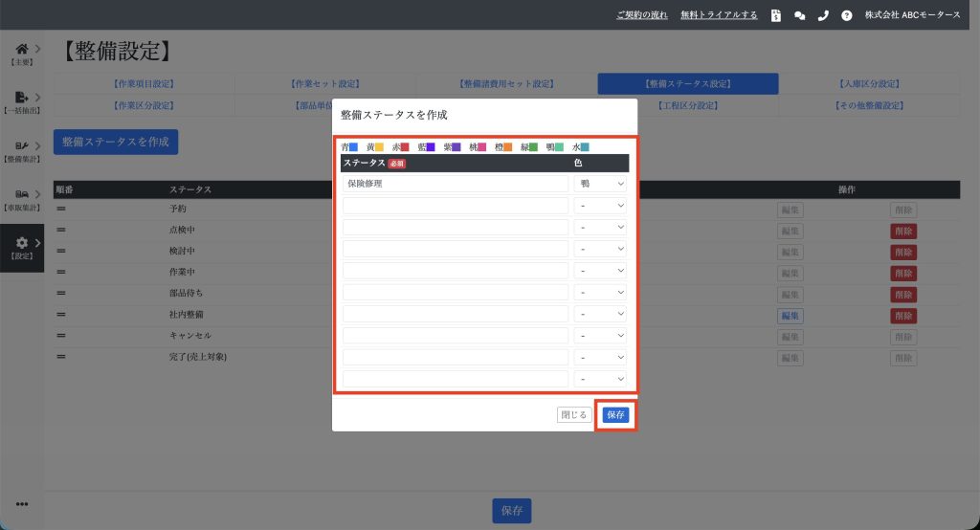
Task: Open the 主要 home icon in sidebar
Action: click(21, 49)
